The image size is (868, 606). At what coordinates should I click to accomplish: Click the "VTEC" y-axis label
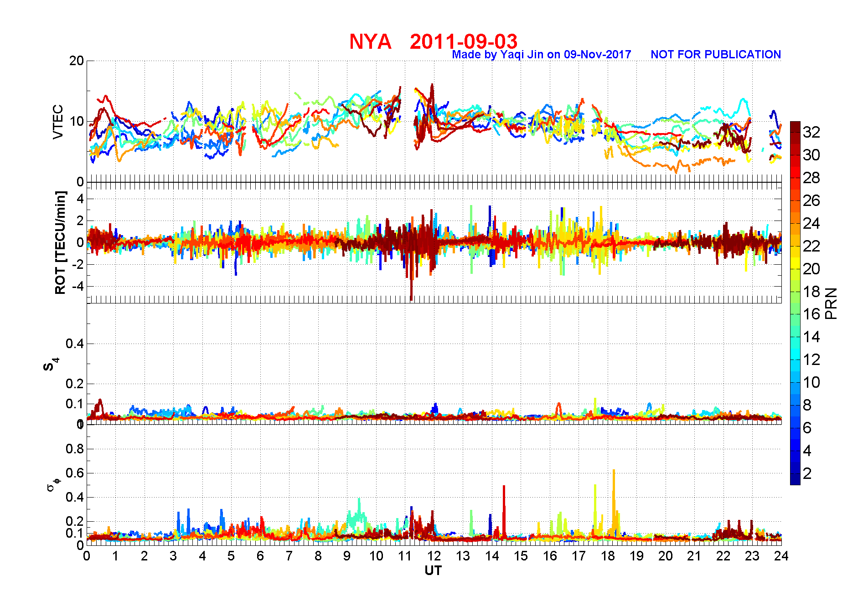(x=58, y=122)
